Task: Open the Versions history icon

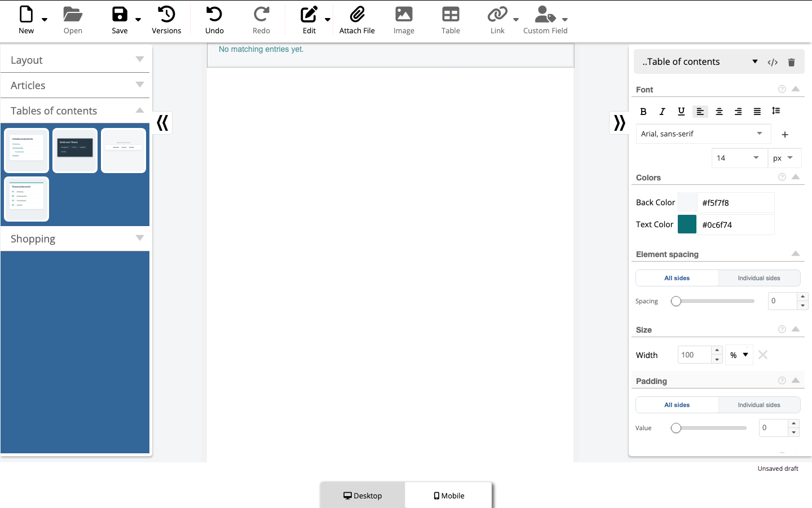Action: [x=166, y=14]
